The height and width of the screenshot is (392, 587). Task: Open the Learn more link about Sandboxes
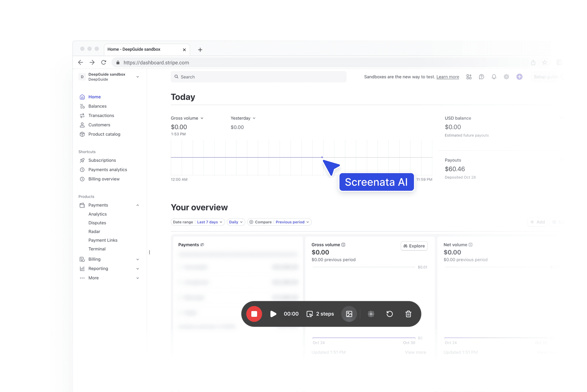click(448, 77)
